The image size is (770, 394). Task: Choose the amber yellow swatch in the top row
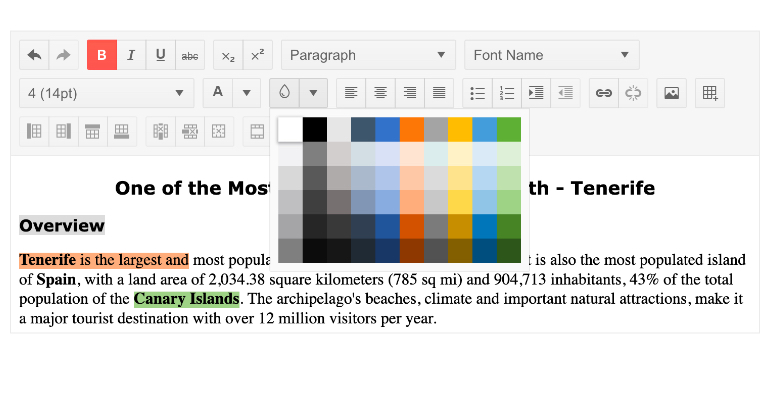point(460,130)
